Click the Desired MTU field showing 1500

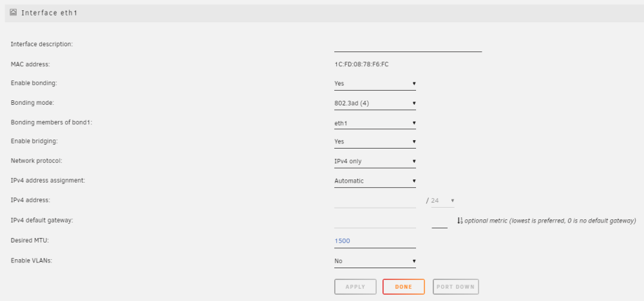(375, 241)
